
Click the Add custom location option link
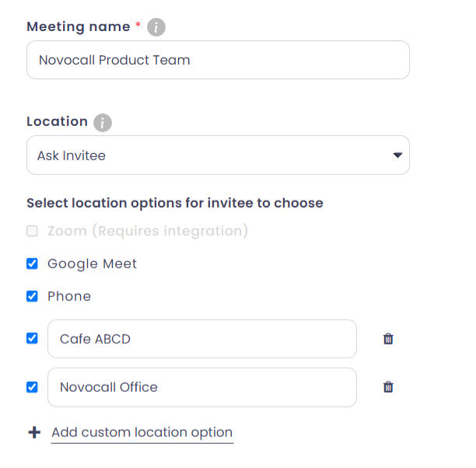pyautogui.click(x=142, y=433)
